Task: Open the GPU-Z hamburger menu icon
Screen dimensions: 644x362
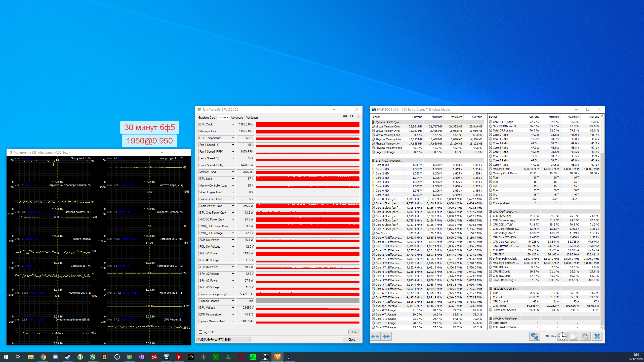Action: pyautogui.click(x=358, y=116)
